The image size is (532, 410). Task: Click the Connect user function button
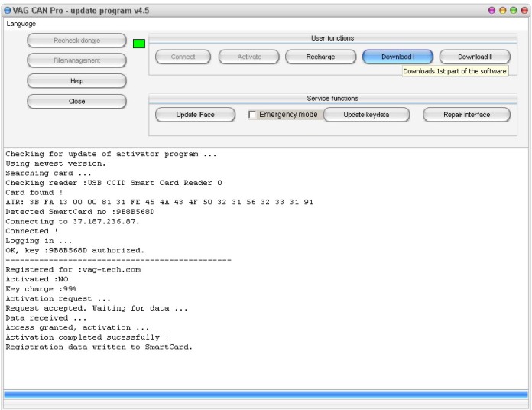[x=183, y=57]
